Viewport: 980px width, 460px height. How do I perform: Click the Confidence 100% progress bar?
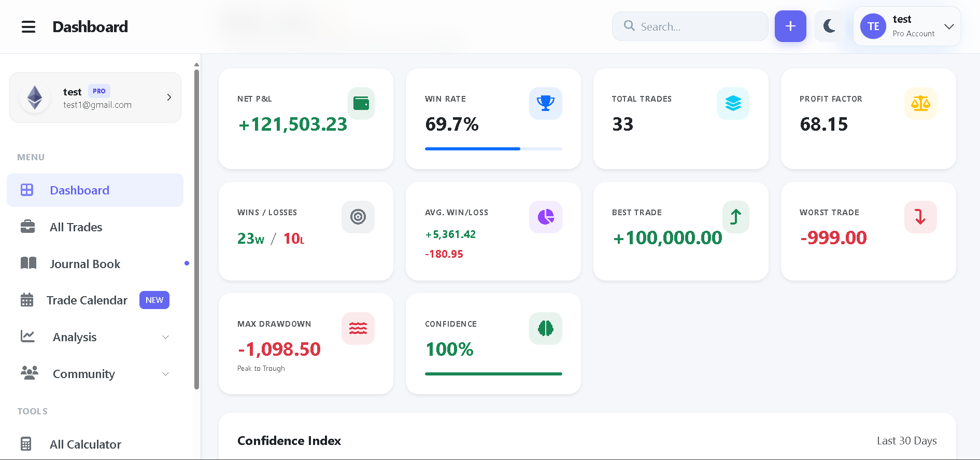[493, 374]
